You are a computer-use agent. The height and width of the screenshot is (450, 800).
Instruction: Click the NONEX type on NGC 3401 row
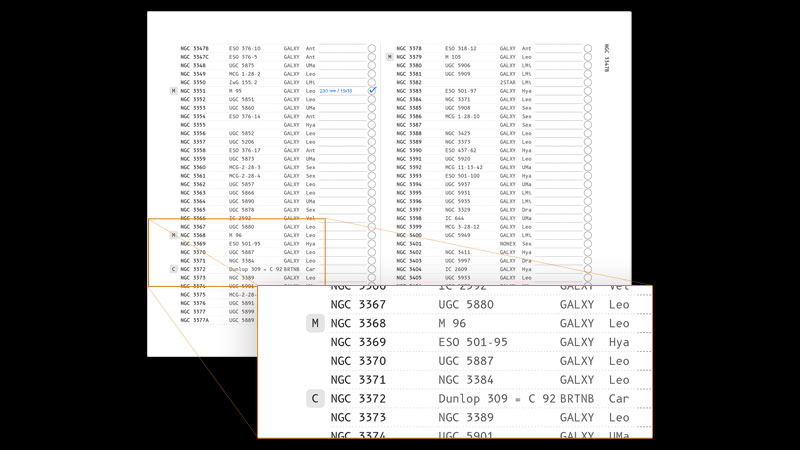tap(509, 243)
